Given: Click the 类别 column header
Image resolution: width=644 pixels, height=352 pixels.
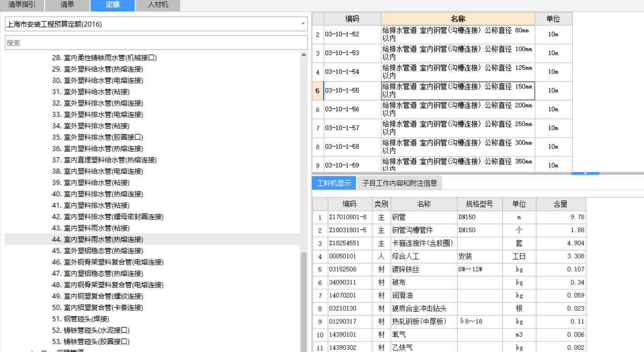Looking at the screenshot, I should pos(381,204).
